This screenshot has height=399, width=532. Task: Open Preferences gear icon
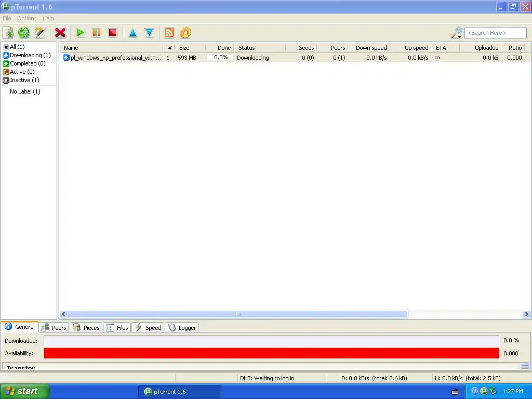click(x=185, y=33)
